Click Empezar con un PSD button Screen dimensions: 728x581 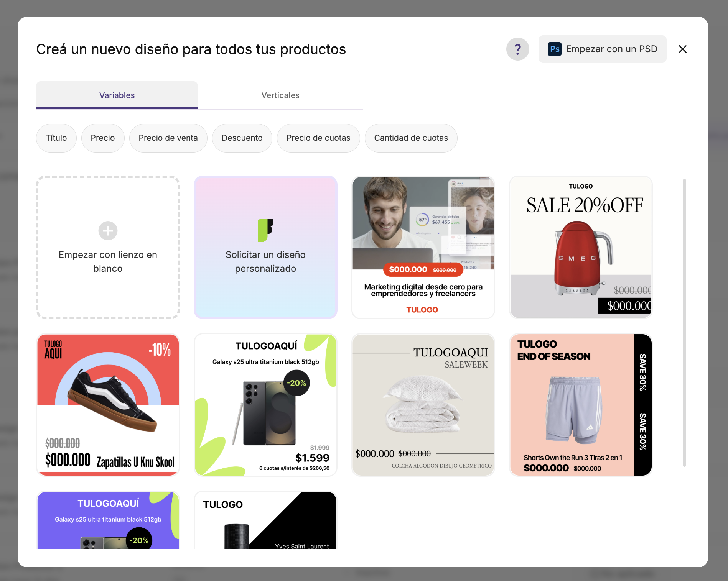tap(602, 49)
